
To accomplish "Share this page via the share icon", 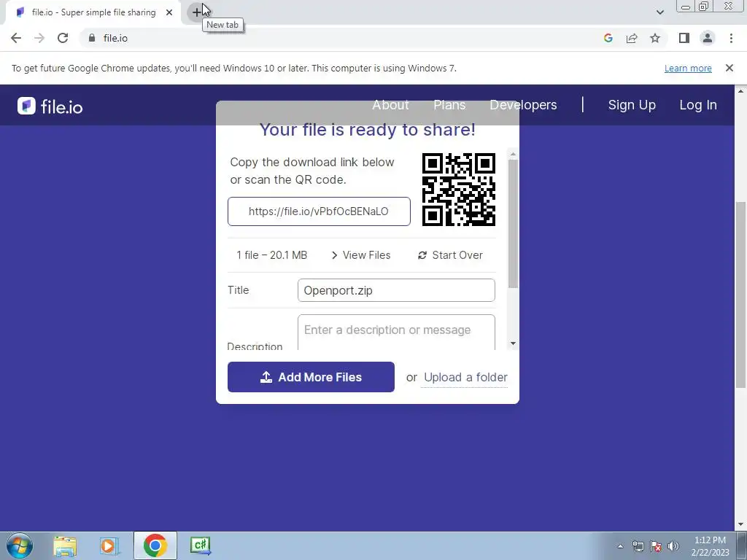I will tap(632, 38).
